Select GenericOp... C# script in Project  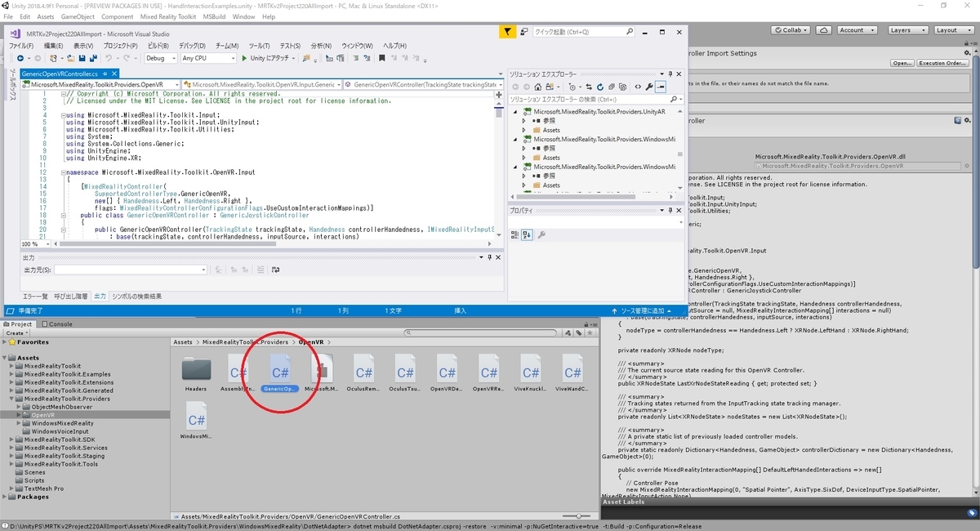tap(280, 374)
